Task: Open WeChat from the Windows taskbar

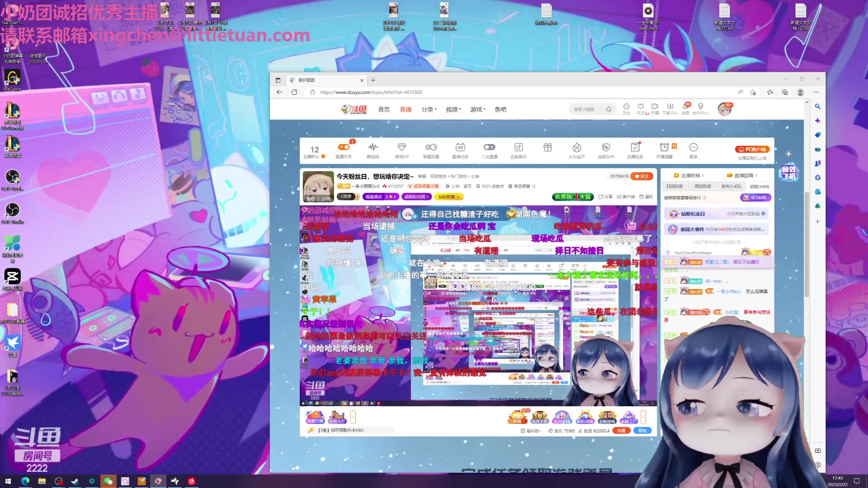Action: [x=108, y=481]
